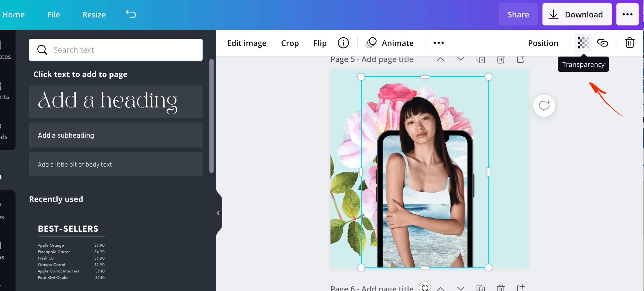The image size is (644, 291).
Task: Click the Position button
Action: [543, 43]
